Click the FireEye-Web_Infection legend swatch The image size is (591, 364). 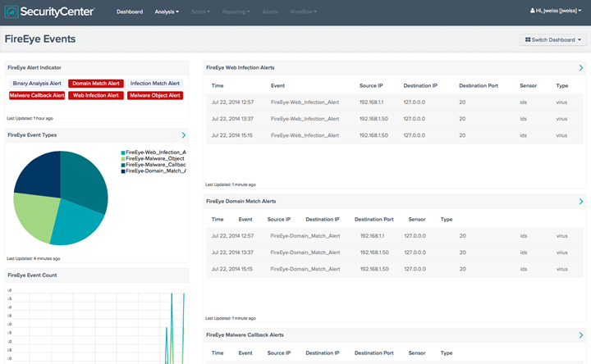[123, 152]
